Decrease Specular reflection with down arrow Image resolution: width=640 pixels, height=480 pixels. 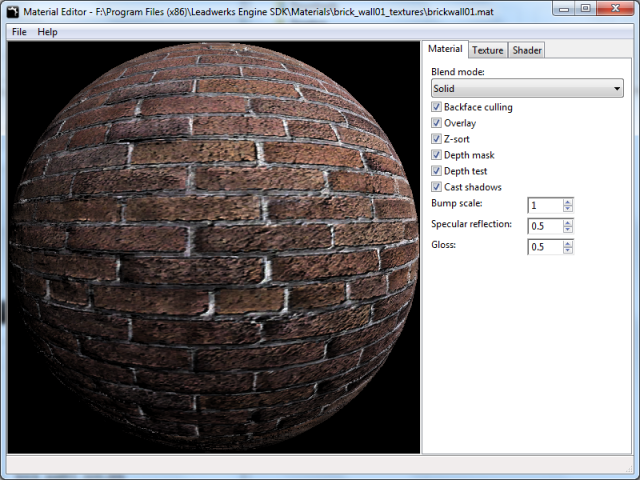[x=568, y=230]
